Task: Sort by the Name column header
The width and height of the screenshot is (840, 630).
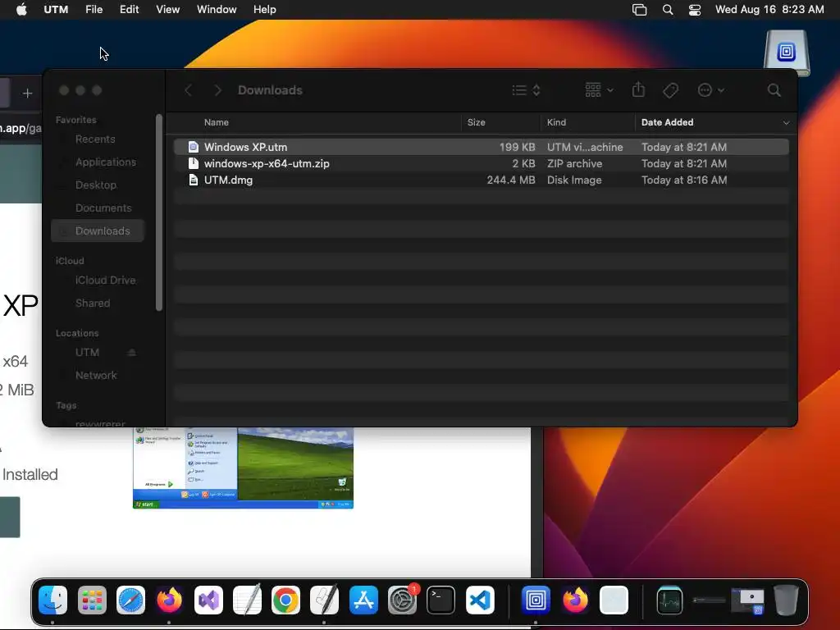Action: (x=217, y=123)
